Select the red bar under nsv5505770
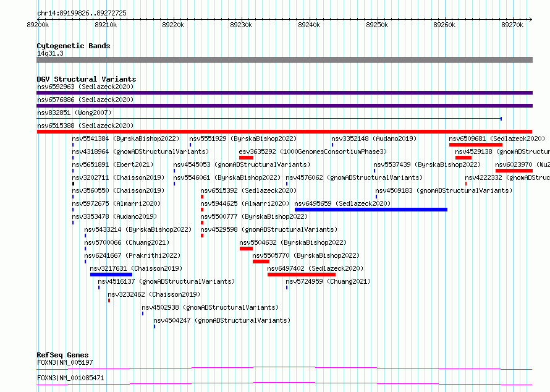 [x=261, y=262]
